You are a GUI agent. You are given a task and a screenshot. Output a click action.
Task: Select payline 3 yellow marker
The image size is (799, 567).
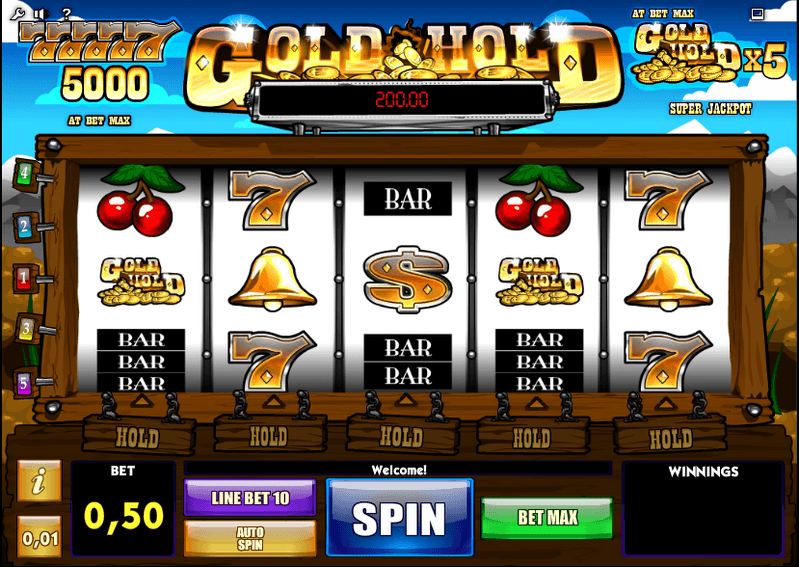click(x=26, y=329)
